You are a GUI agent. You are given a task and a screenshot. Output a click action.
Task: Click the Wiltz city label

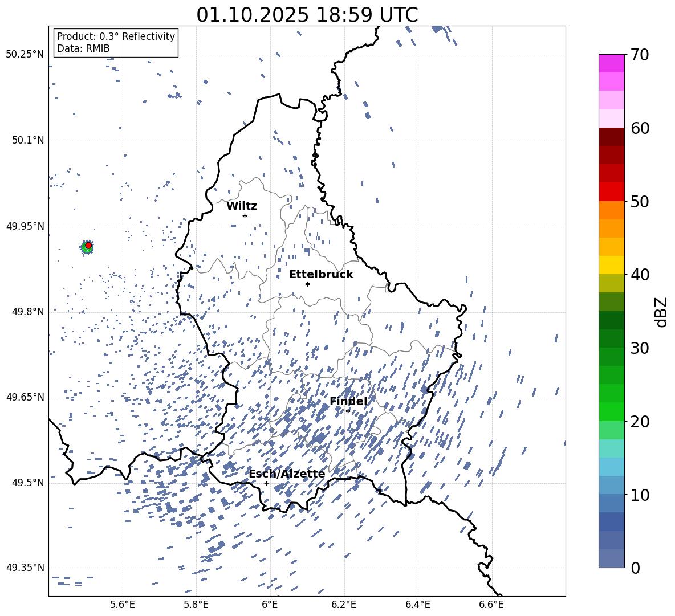[242, 206]
